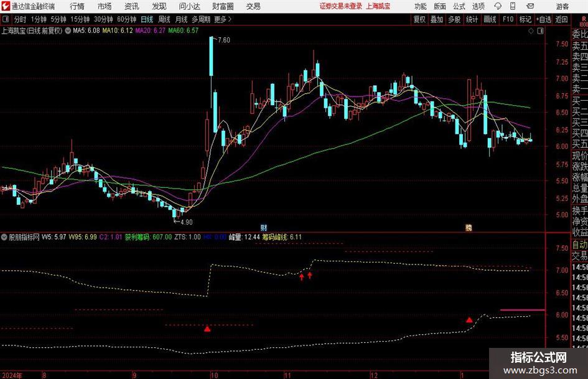Switch to the 5分钟 period tab
Viewport: 588px width, 379px height.
point(58,19)
